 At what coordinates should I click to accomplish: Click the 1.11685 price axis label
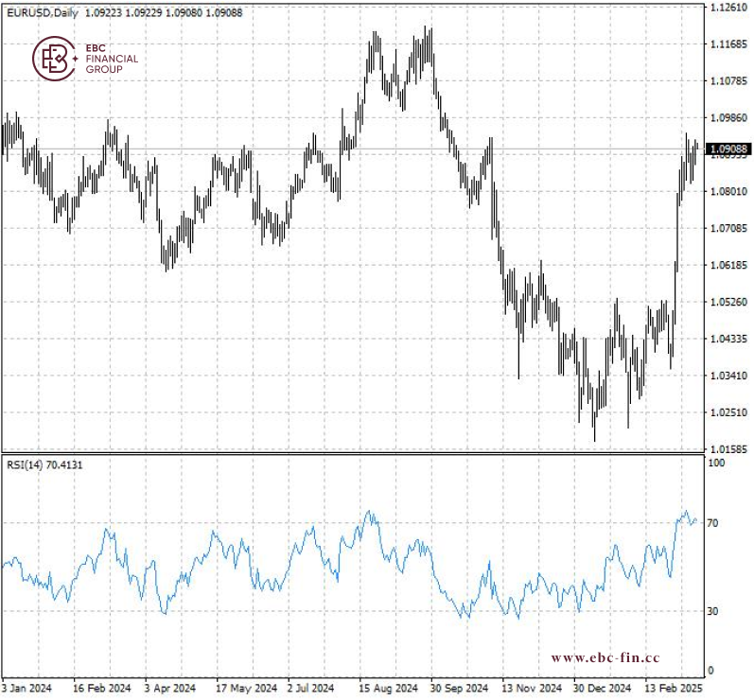tap(728, 44)
